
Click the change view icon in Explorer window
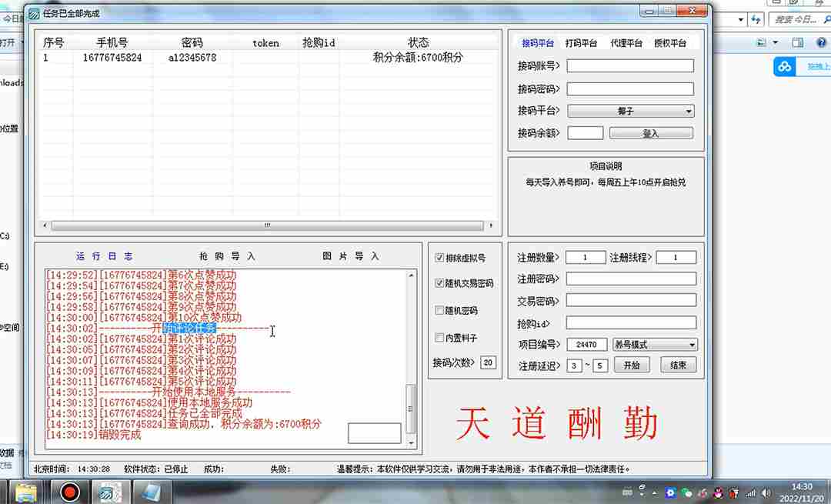coord(761,42)
